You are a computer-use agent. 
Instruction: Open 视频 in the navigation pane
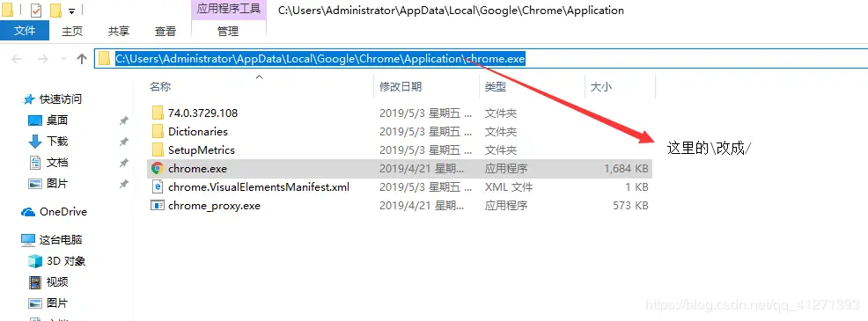[x=57, y=282]
